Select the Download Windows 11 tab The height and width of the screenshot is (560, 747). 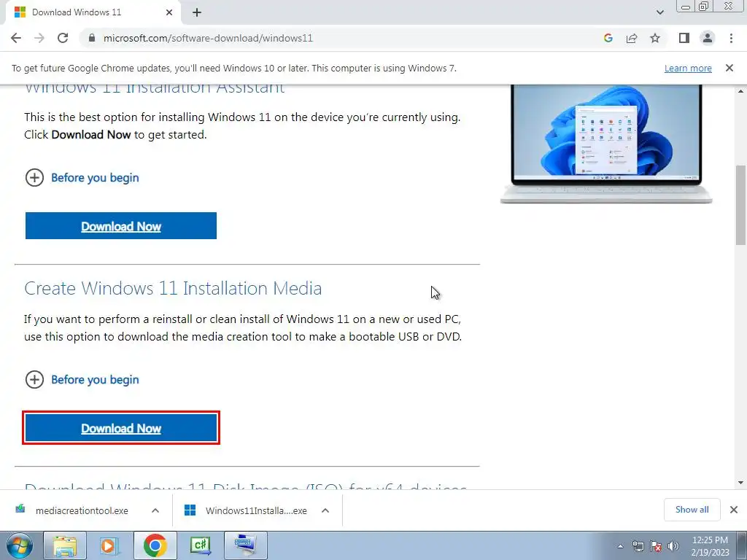click(x=93, y=12)
